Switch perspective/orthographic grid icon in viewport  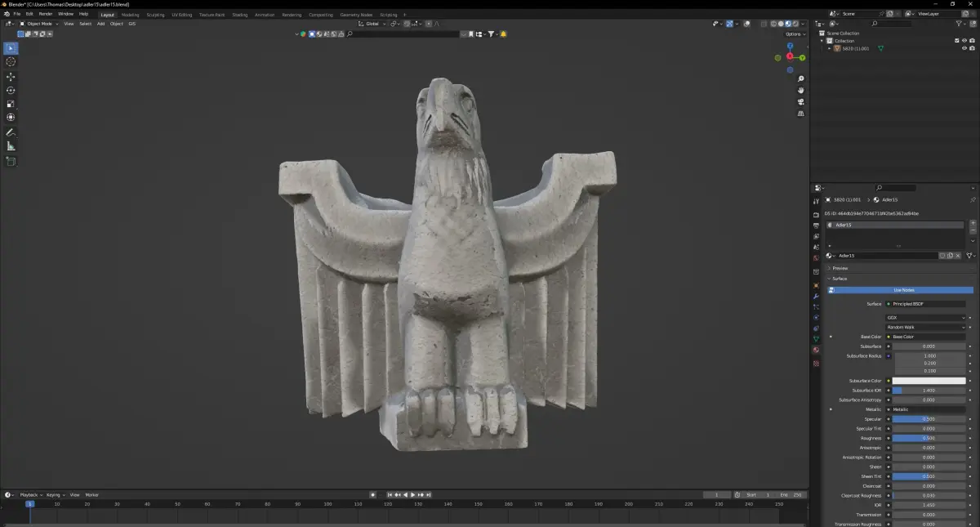coord(801,114)
